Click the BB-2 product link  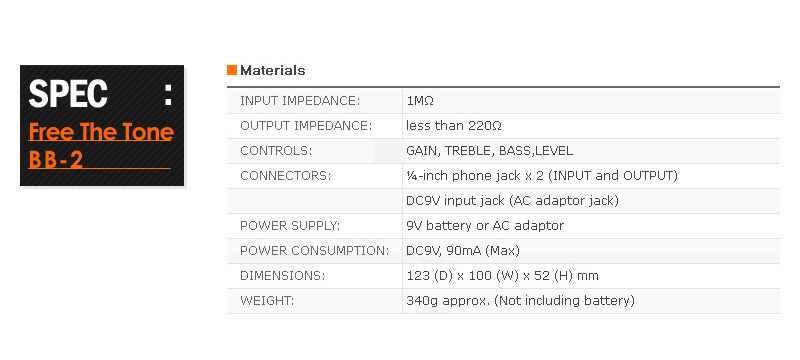point(56,160)
